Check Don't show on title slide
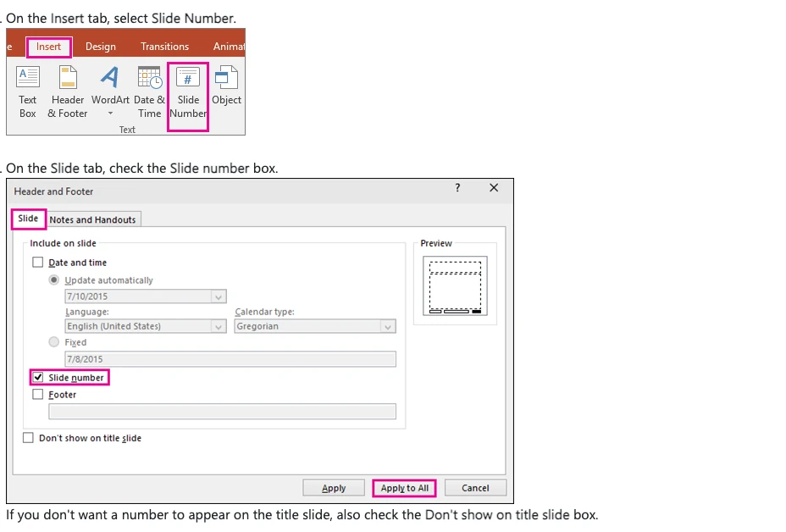 click(x=28, y=438)
